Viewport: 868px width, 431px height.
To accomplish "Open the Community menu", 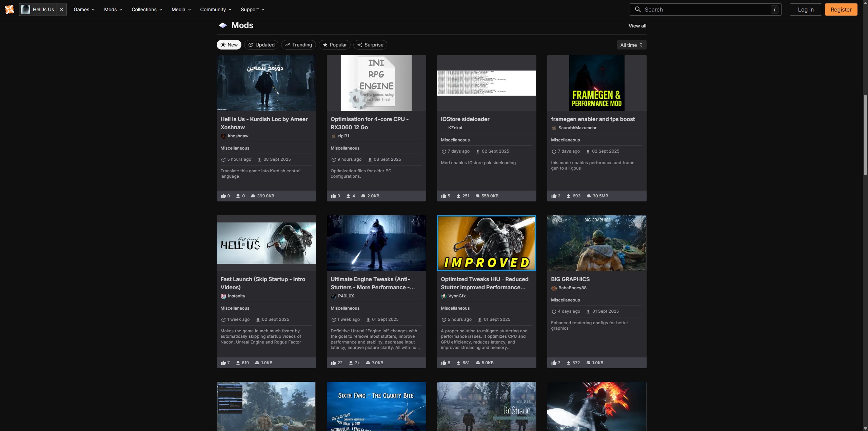I will pos(216,9).
